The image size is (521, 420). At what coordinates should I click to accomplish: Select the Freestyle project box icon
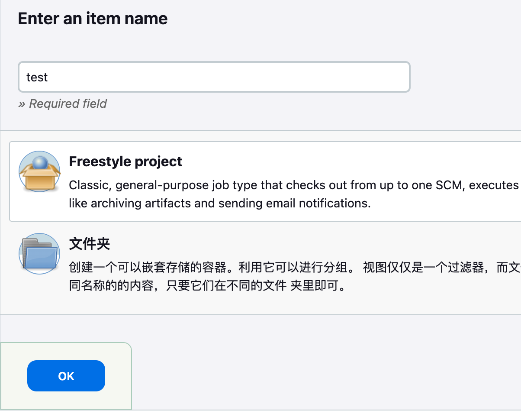39,172
